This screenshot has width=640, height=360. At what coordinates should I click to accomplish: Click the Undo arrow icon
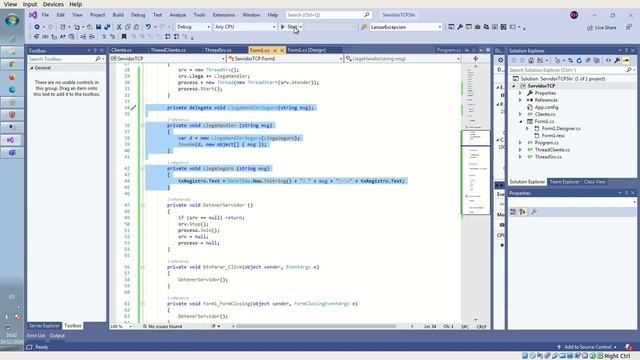coord(148,27)
